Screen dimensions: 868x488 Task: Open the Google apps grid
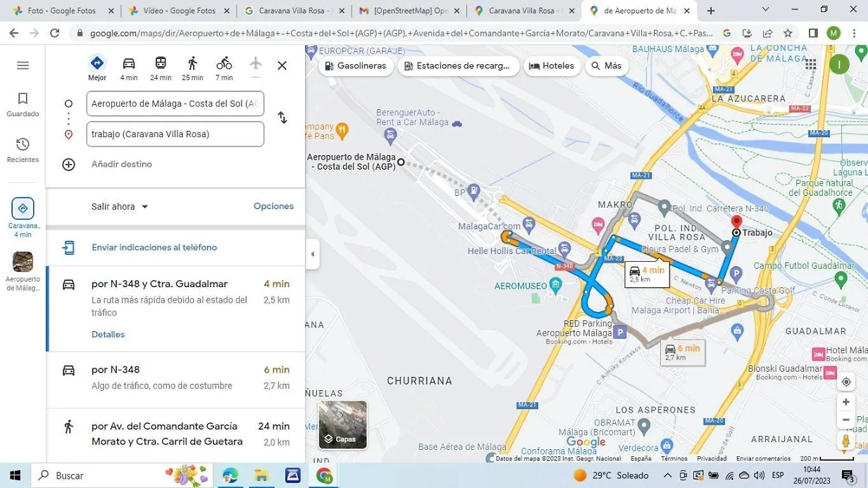point(811,64)
